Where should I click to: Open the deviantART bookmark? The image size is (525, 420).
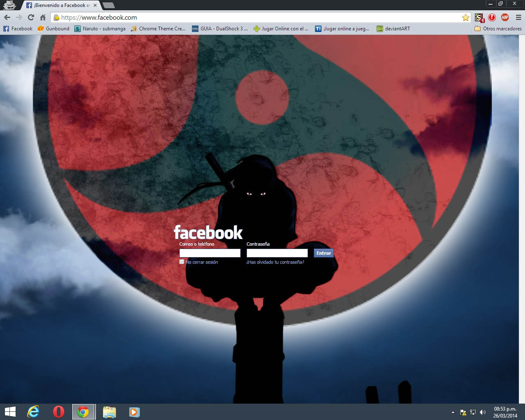click(393, 29)
